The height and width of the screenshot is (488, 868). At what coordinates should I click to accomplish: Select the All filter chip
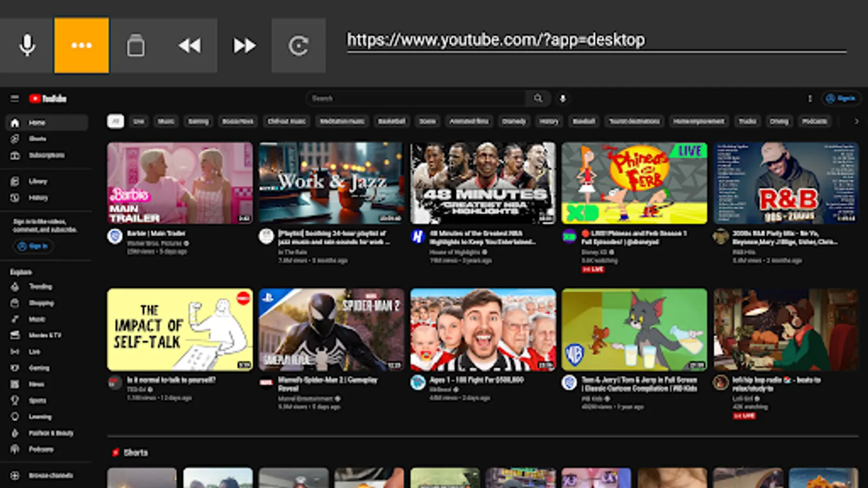[115, 121]
